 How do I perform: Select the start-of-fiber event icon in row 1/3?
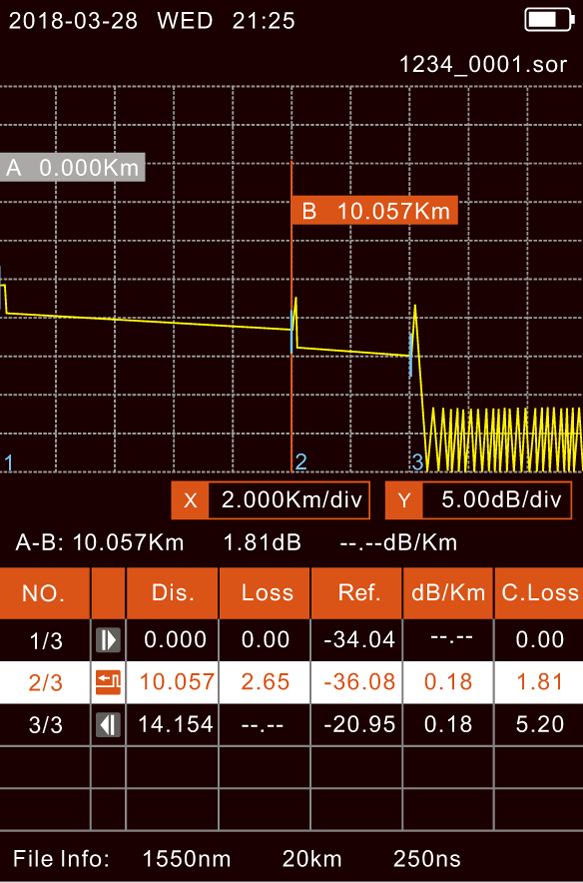108,640
